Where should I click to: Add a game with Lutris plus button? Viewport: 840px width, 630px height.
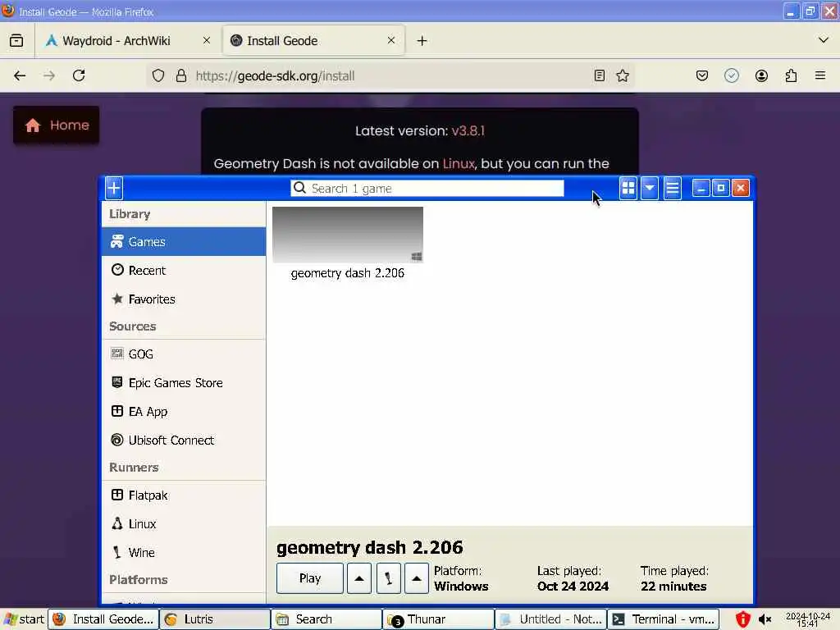(114, 189)
